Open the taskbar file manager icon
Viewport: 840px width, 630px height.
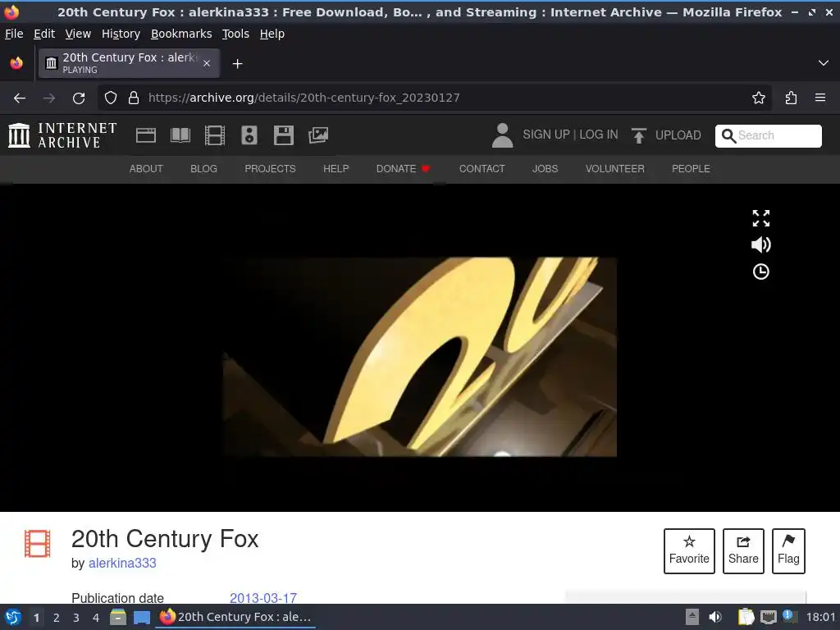pyautogui.click(x=118, y=617)
